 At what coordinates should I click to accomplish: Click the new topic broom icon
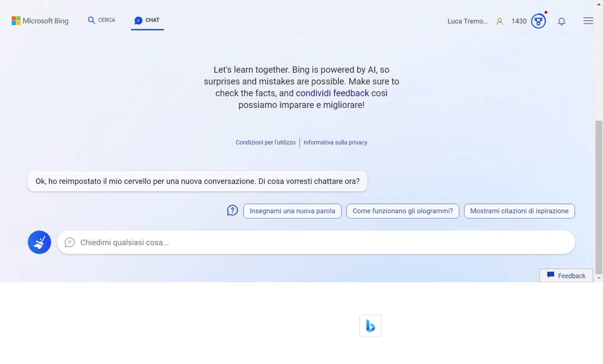(39, 242)
